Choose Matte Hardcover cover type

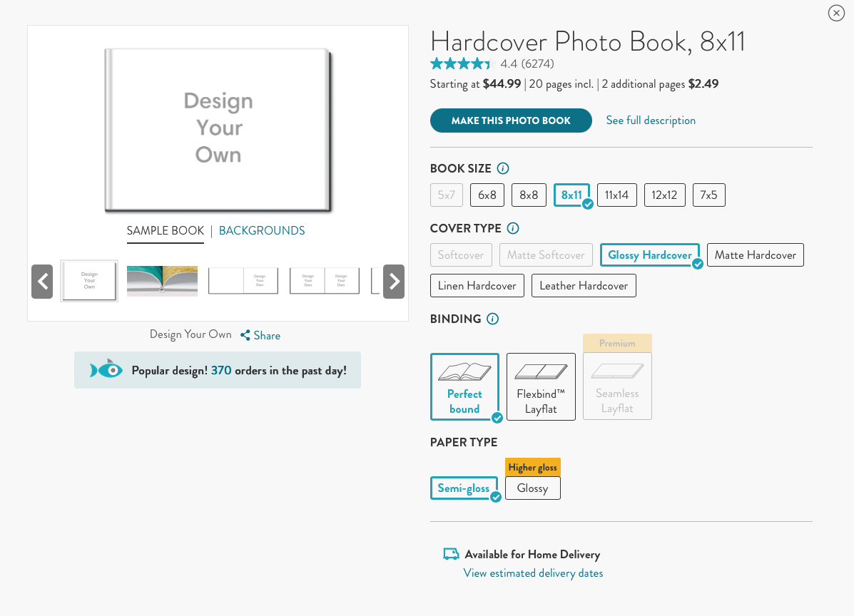pyautogui.click(x=755, y=255)
